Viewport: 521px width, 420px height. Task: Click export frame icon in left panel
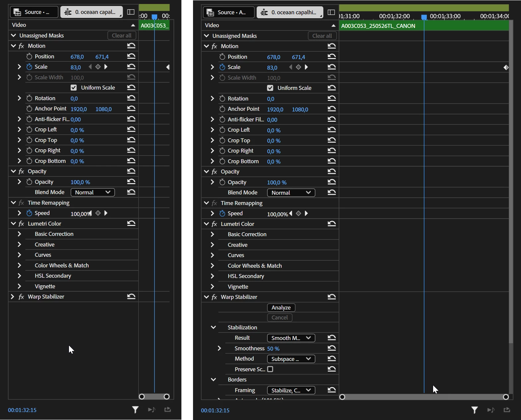pos(167,410)
